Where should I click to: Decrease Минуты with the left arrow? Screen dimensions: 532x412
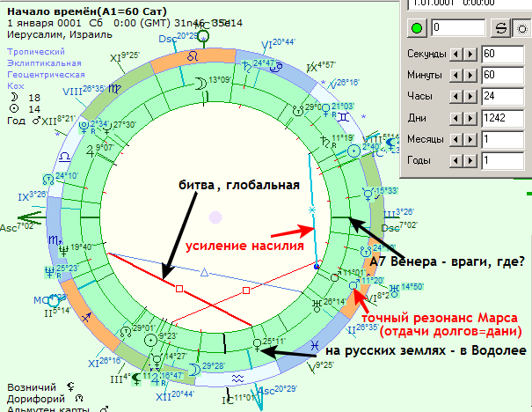pos(455,75)
